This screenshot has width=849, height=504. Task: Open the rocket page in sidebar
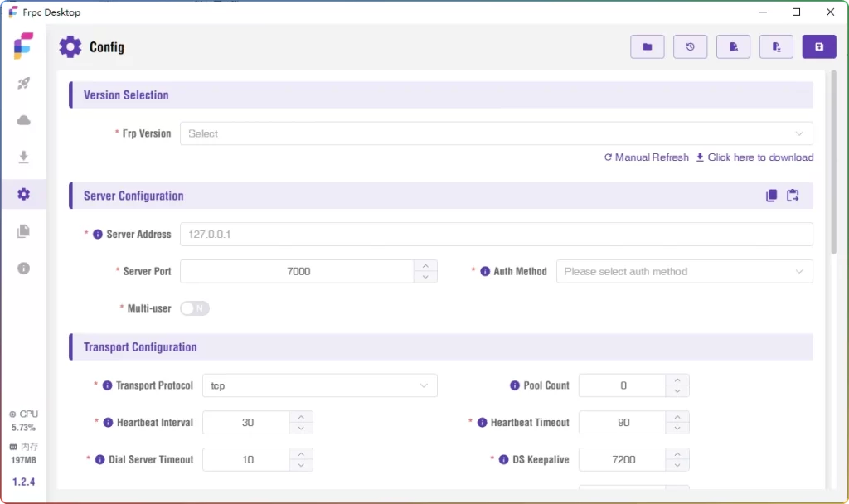click(x=23, y=83)
